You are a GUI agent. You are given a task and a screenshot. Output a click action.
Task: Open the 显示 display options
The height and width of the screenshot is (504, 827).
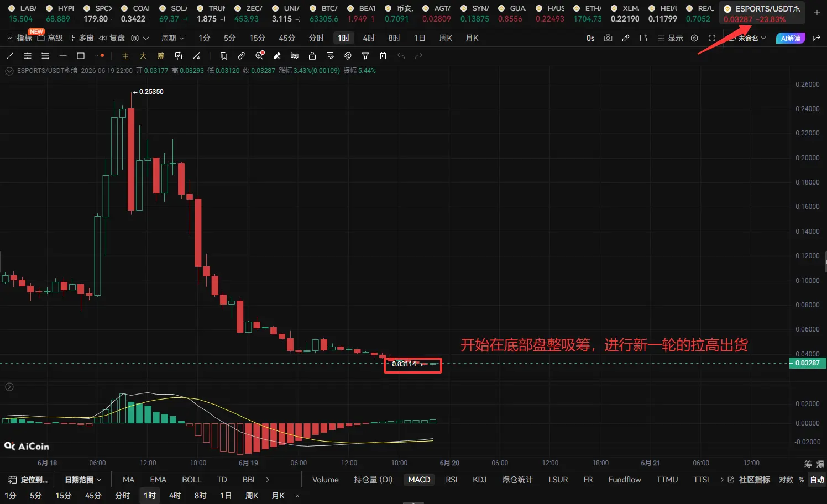(670, 38)
